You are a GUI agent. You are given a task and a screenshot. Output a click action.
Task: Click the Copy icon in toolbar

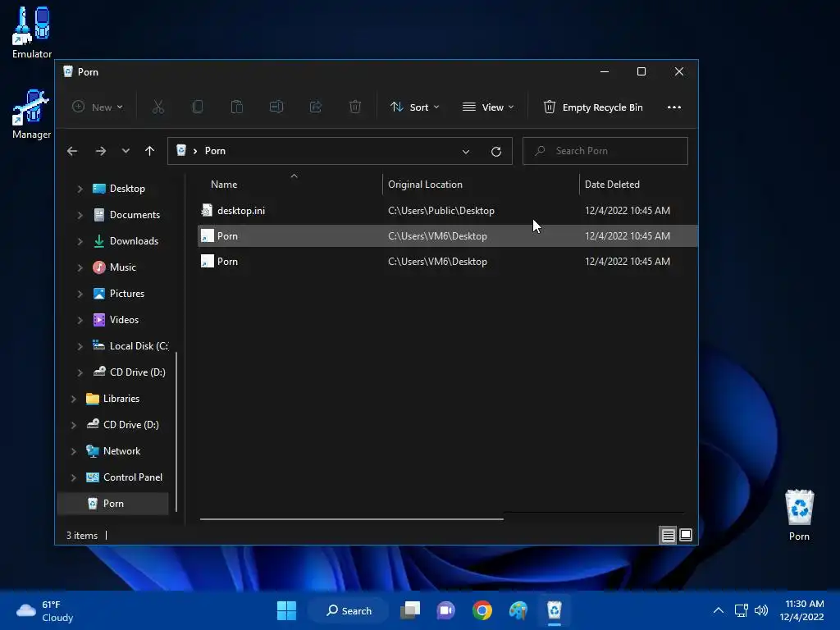(197, 107)
